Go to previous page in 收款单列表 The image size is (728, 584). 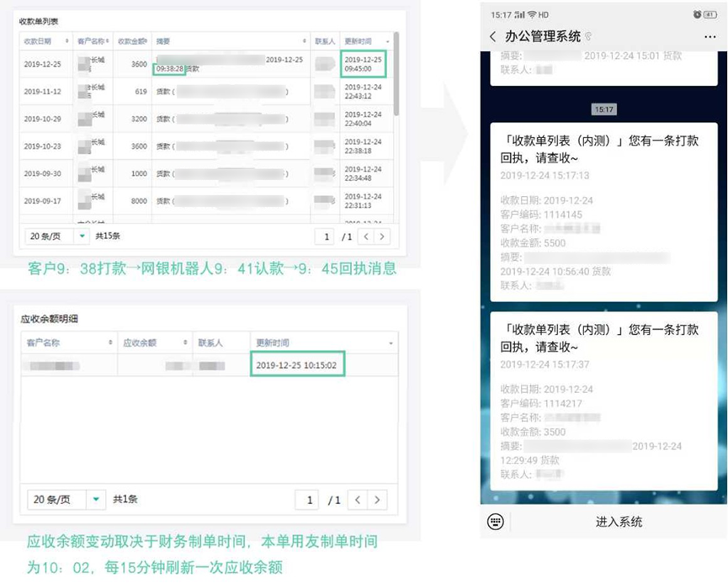[366, 236]
